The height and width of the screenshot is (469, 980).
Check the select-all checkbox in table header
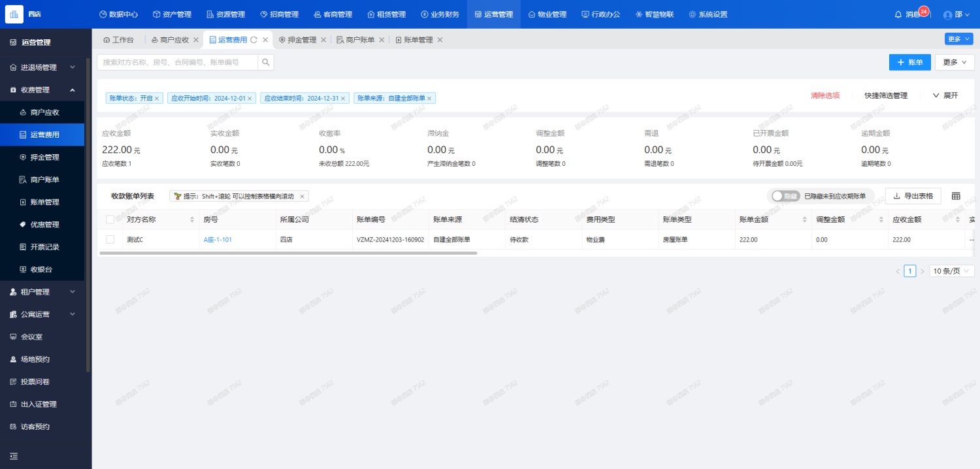110,219
